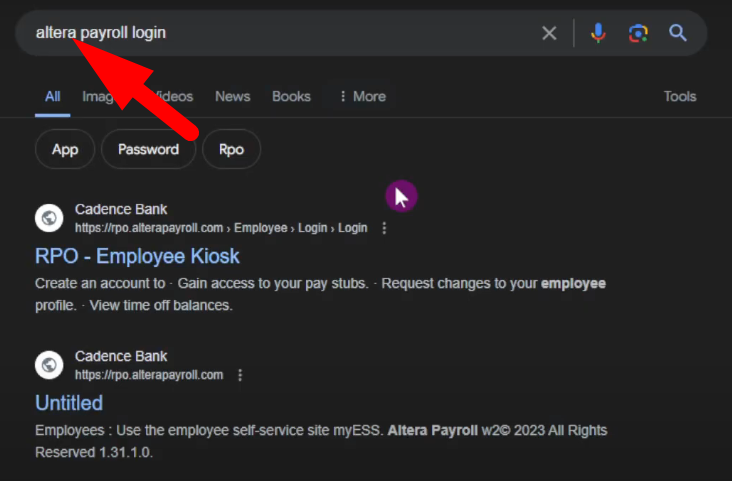The height and width of the screenshot is (481, 732).
Task: Switch to the Videos tab
Action: [x=175, y=96]
